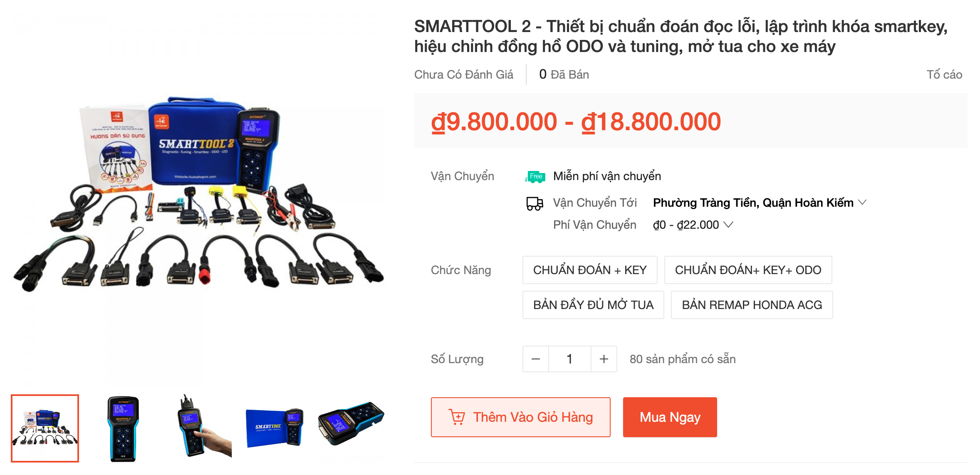Viewport: 980px width, 475px height.
Task: Choose the BẢN ĐẦY ĐỦ MỞ TUA variant
Action: (x=593, y=305)
